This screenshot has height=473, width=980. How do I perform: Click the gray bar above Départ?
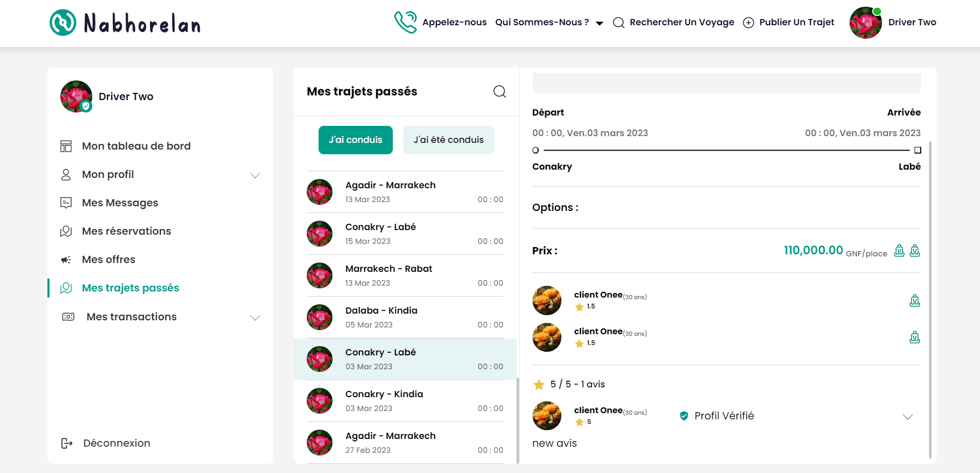point(726,83)
